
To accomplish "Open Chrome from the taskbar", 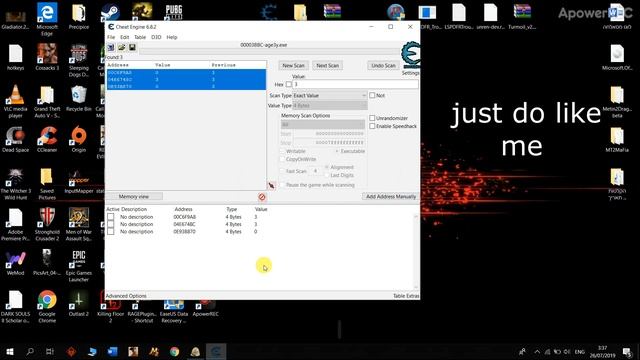I will 174,351.
